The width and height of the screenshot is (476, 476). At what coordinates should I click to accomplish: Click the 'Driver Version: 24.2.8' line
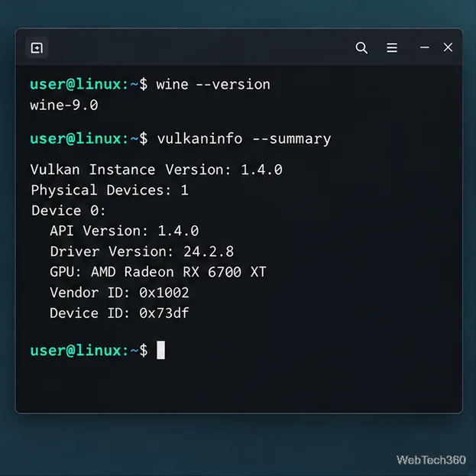[x=142, y=251]
